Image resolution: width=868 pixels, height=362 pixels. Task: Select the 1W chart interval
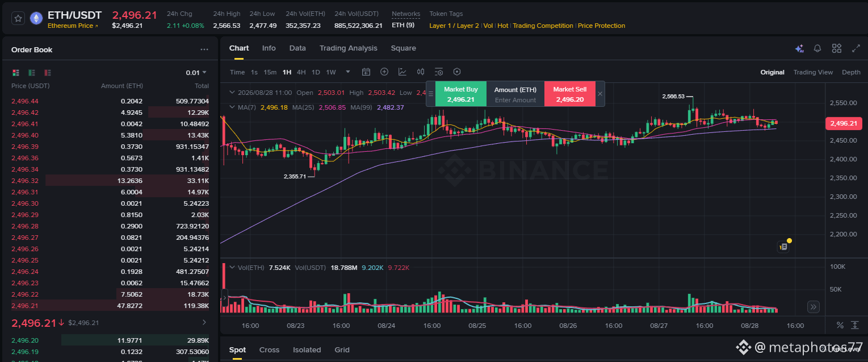click(x=331, y=72)
